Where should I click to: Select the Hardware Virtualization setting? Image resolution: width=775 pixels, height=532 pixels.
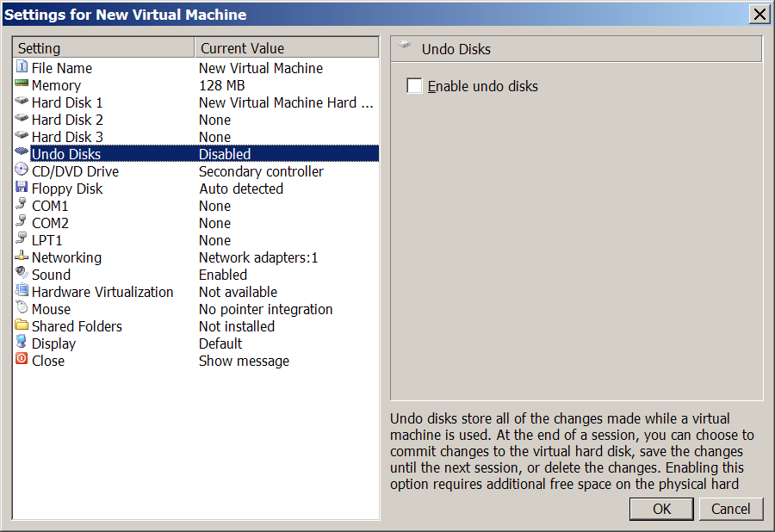pos(102,292)
